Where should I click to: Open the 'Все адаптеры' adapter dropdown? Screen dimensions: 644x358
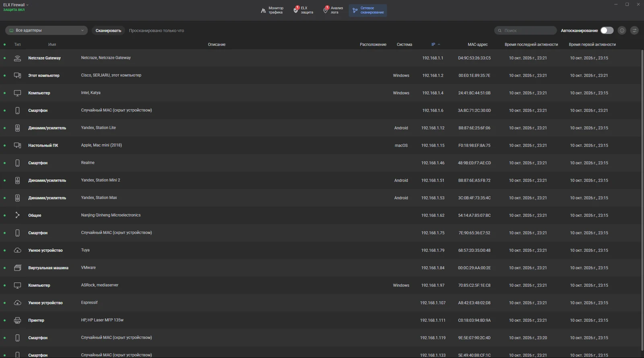(x=46, y=31)
